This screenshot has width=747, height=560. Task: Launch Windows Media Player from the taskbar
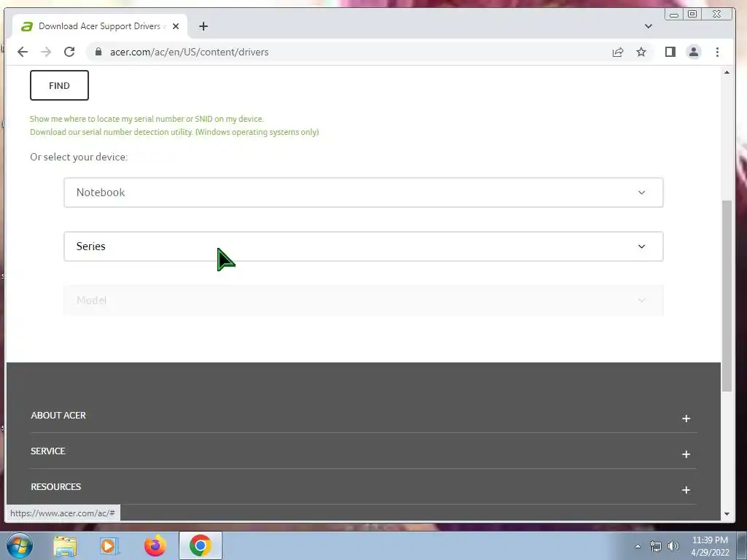109,545
